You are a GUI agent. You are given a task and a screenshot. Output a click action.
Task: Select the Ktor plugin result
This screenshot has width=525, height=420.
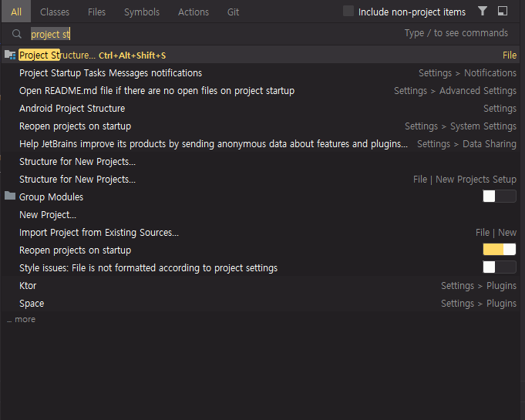coord(261,286)
